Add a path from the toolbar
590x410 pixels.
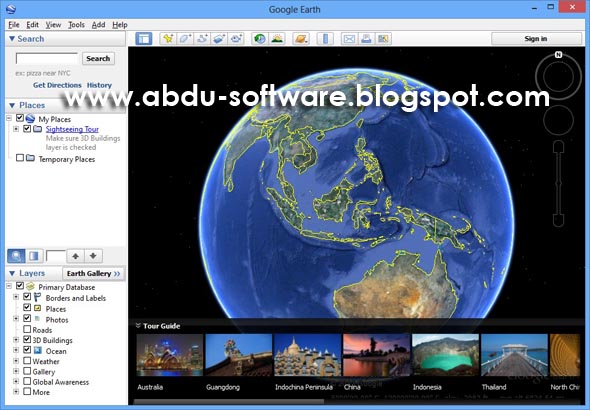(202, 39)
